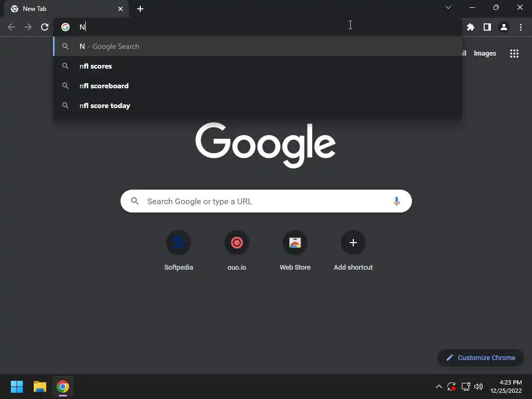This screenshot has height=399, width=532.
Task: Open the Extensions puzzle icon
Action: (x=471, y=27)
